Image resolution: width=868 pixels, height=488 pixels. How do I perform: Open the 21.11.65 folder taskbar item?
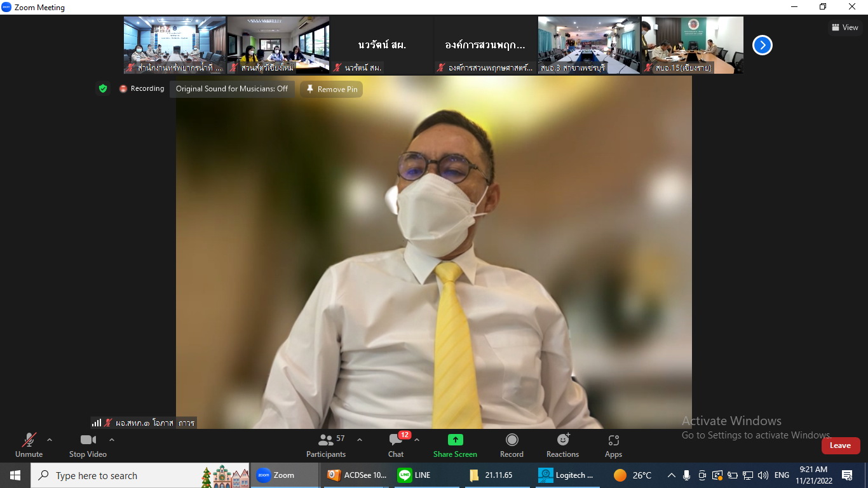tap(496, 475)
